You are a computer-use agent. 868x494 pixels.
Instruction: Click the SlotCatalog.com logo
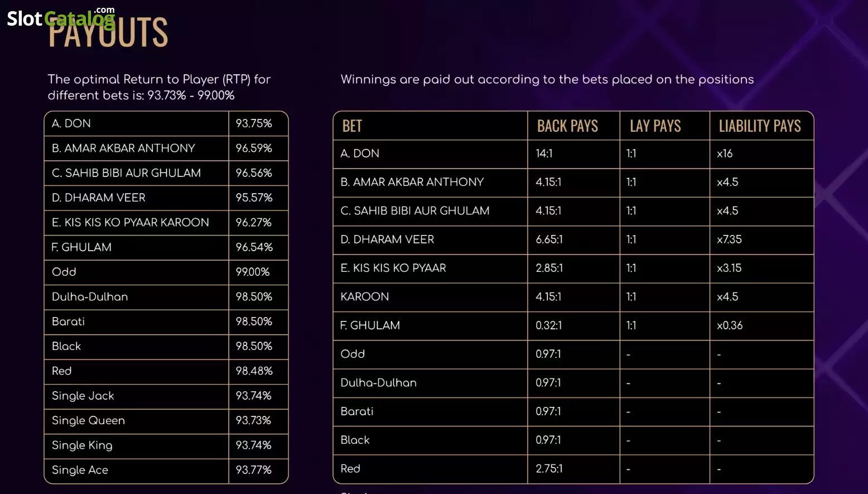coord(61,18)
